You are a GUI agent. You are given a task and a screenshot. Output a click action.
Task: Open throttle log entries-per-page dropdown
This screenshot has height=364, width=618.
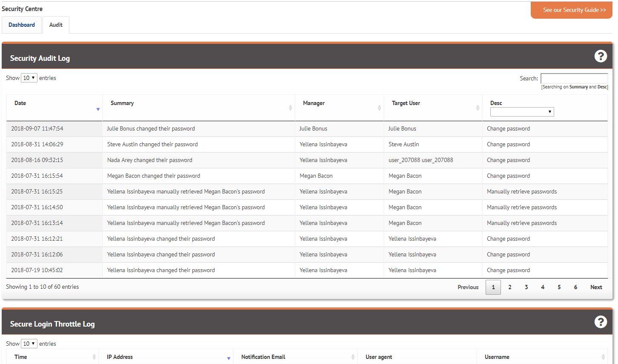pyautogui.click(x=29, y=344)
